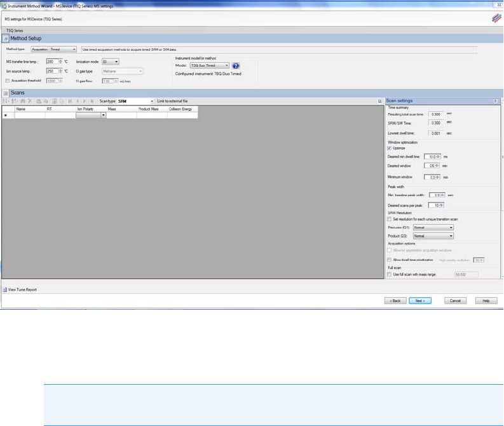This screenshot has height=426, width=504.
Task: Click the full scan mass range field
Action: point(466,275)
